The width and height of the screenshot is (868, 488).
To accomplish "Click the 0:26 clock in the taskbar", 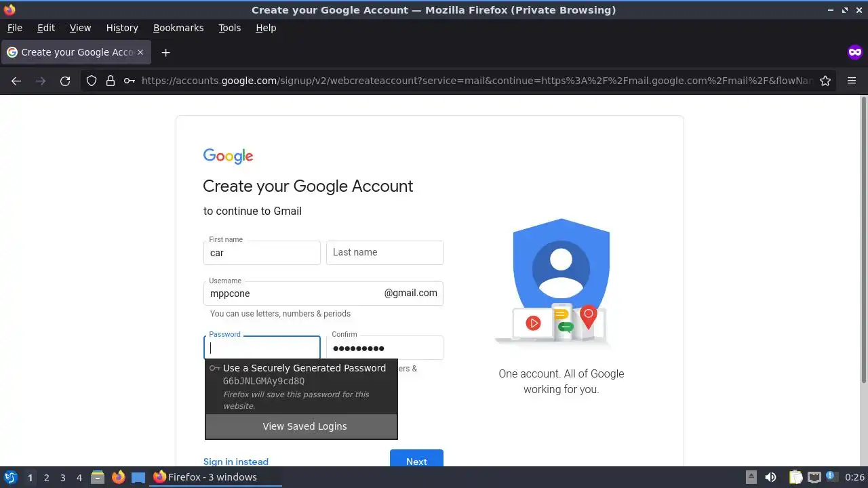I will coord(854,477).
